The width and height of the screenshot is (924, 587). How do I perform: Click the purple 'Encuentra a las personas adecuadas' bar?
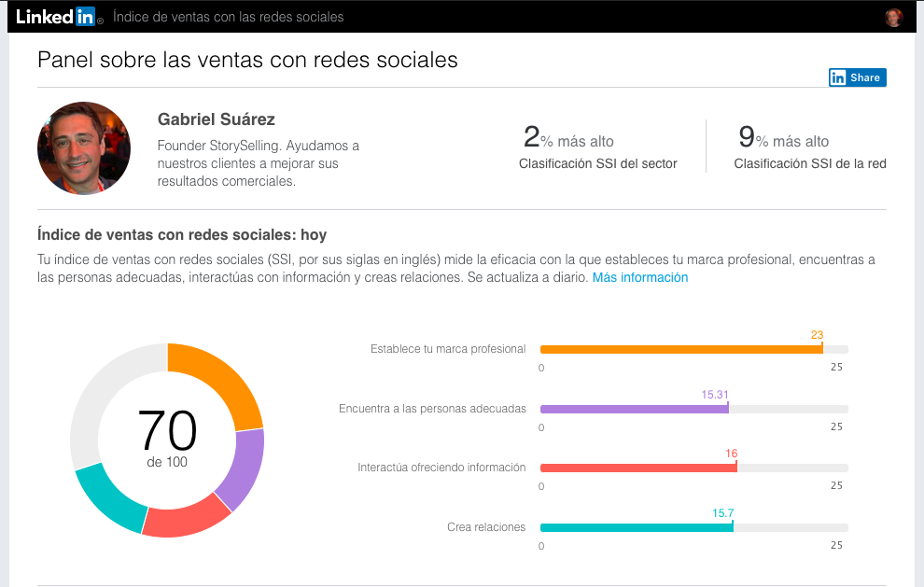[634, 409]
